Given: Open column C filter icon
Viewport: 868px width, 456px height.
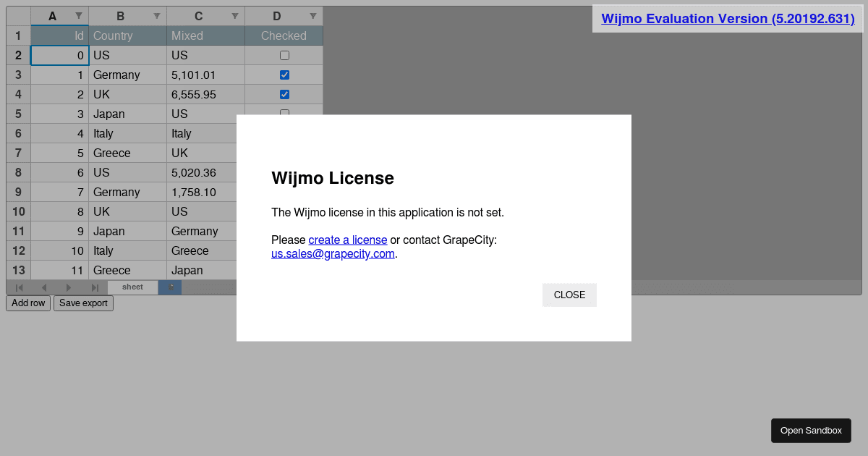Looking at the screenshot, I should coord(234,16).
